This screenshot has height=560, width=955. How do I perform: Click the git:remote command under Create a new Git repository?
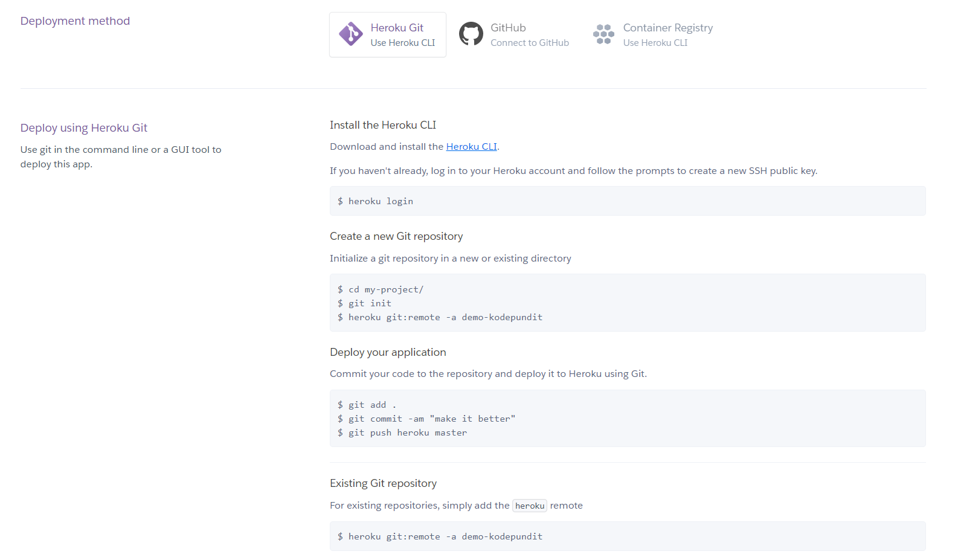[x=440, y=317]
